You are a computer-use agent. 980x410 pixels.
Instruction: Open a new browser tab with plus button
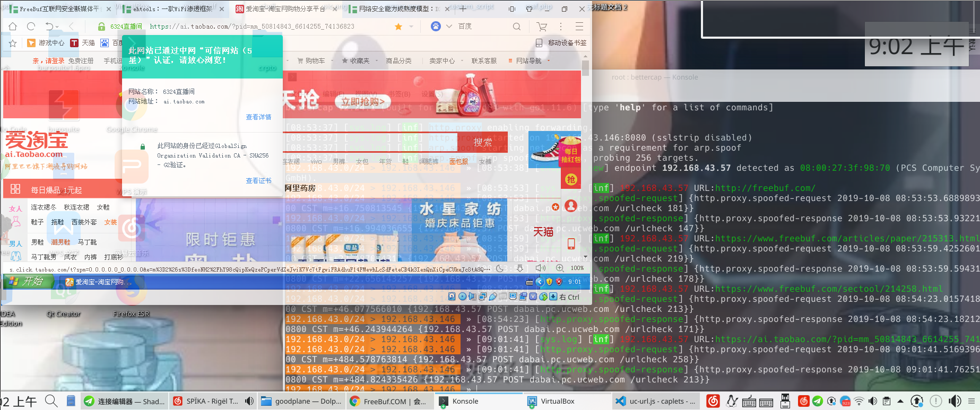pyautogui.click(x=463, y=8)
